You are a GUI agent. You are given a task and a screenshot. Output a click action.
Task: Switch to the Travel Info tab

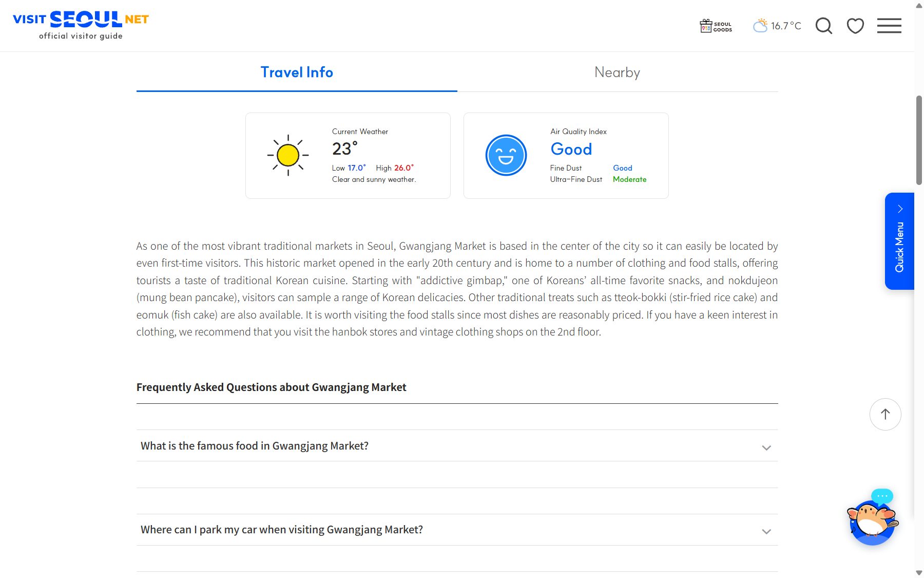297,72
